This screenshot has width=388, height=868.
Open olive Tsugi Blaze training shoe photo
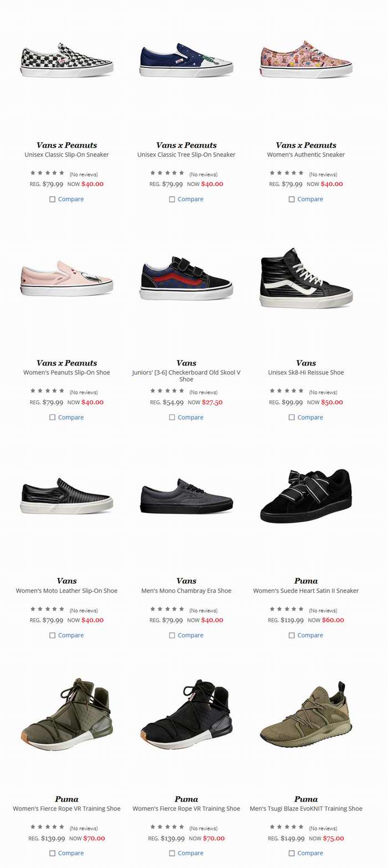(x=306, y=714)
